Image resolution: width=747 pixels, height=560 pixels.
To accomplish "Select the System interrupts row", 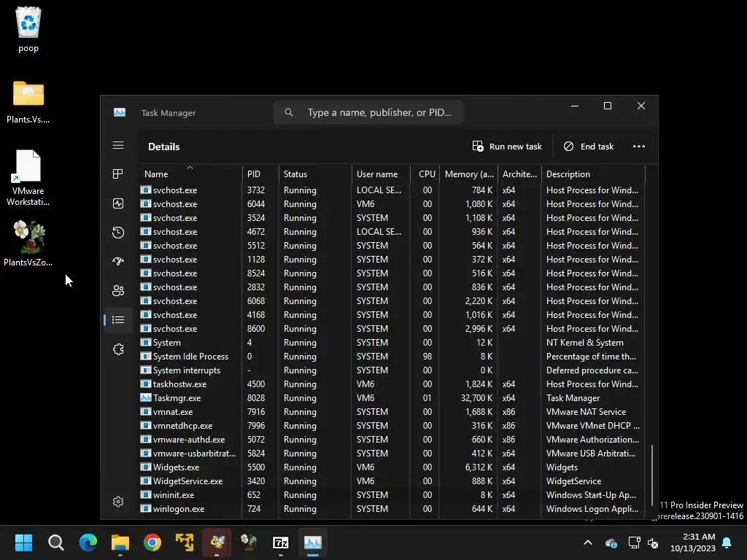I will pos(392,370).
